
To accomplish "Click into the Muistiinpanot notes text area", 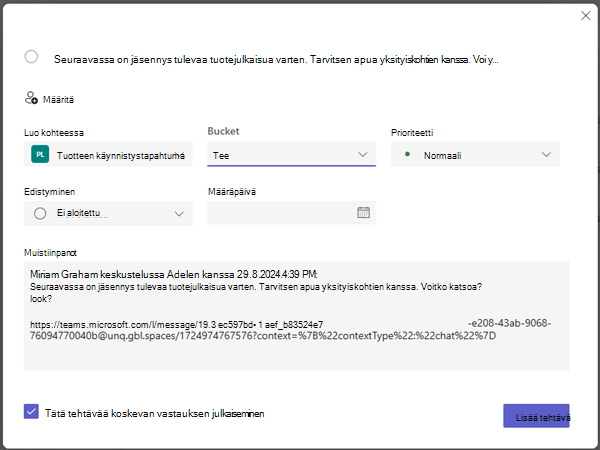I will coord(297,316).
